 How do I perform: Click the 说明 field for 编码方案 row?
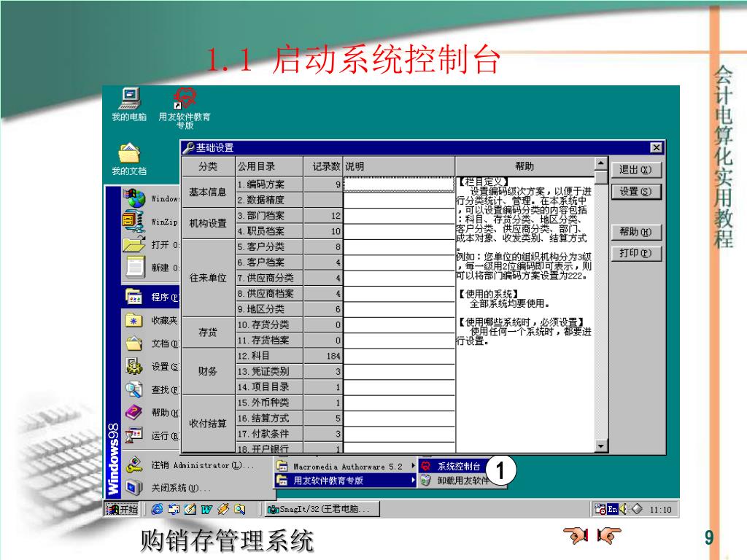(399, 184)
